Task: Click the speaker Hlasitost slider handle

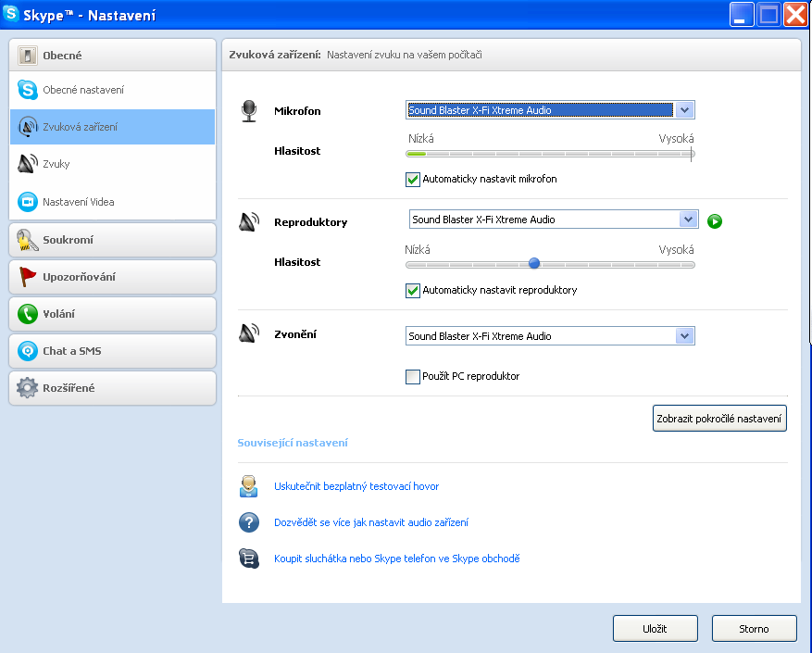Action: (534, 263)
